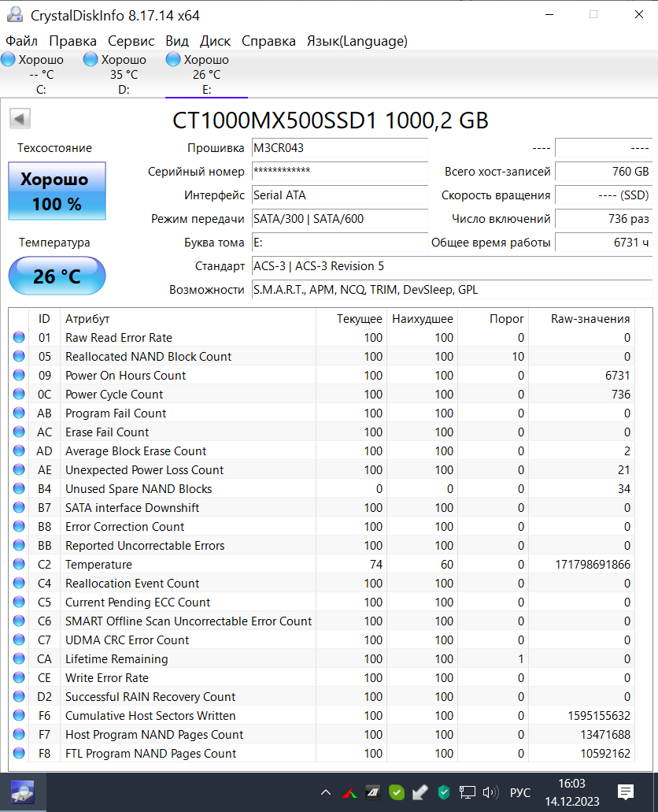
Task: Click the Стандарт field ACS-3 Revision 5
Action: point(452,266)
